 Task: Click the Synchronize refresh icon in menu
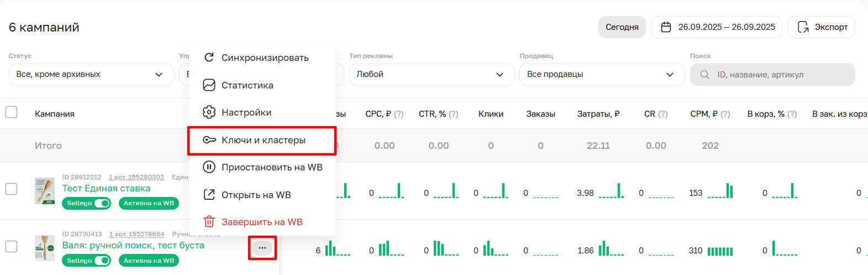209,58
